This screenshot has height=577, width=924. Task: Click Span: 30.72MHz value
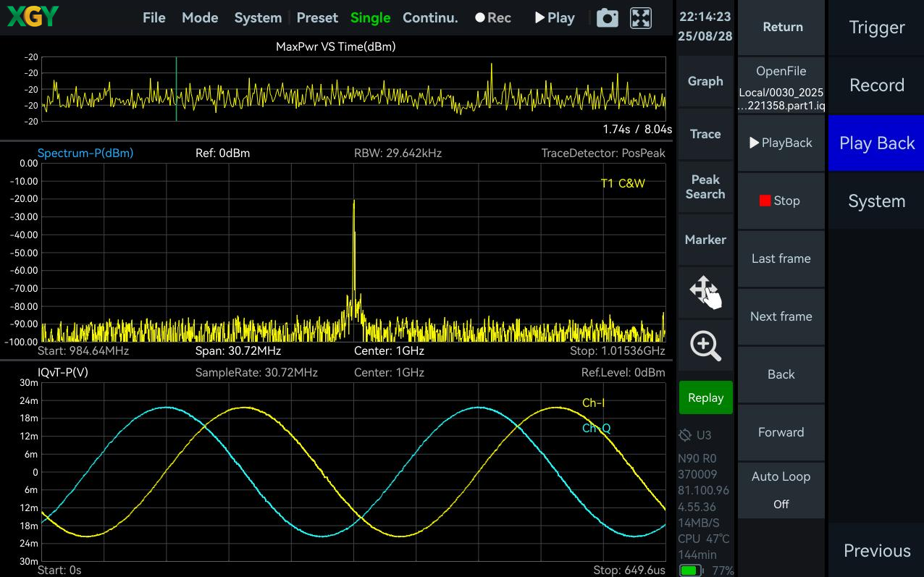238,351
